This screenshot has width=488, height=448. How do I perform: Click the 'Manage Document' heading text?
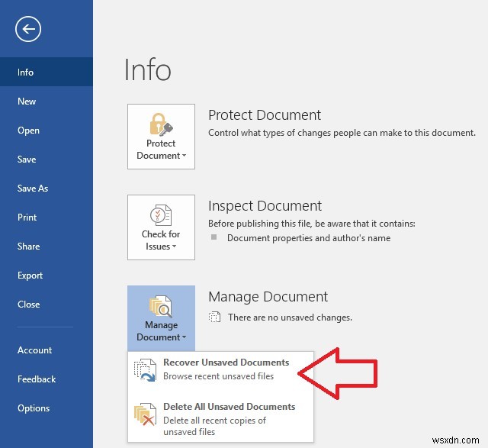click(x=268, y=297)
